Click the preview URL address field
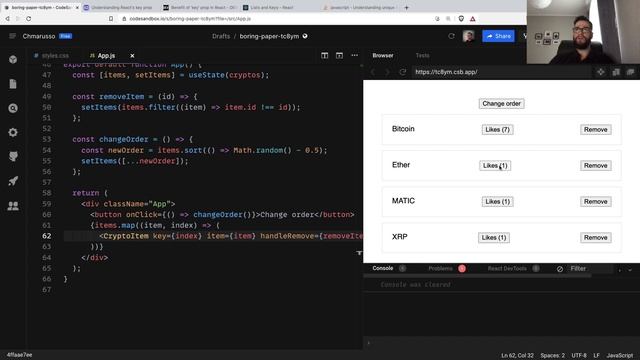This screenshot has width=640, height=360. [502, 72]
